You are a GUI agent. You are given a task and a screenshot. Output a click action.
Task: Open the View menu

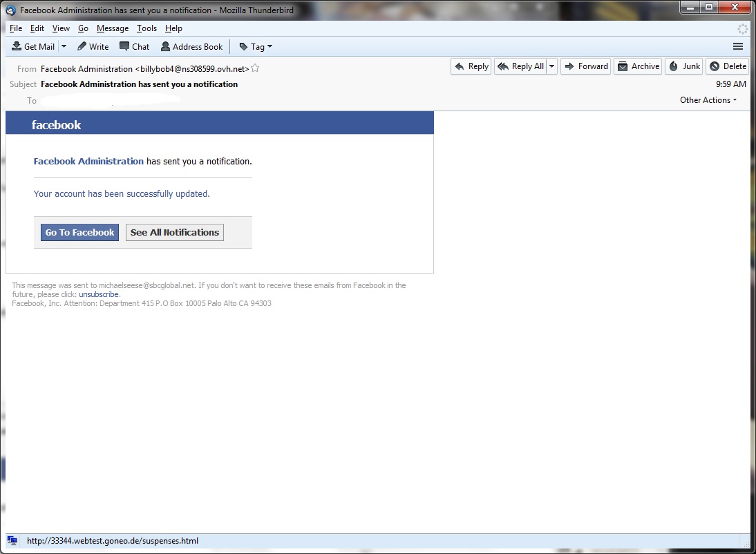(x=61, y=28)
